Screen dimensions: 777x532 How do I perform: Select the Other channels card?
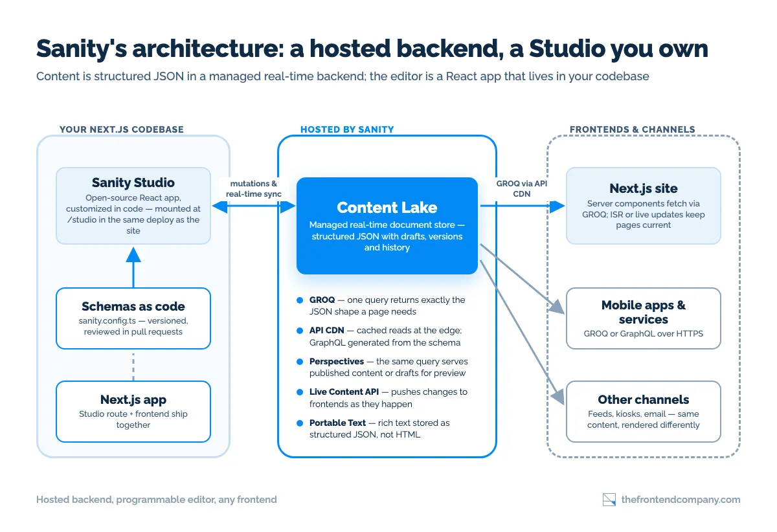point(644,412)
